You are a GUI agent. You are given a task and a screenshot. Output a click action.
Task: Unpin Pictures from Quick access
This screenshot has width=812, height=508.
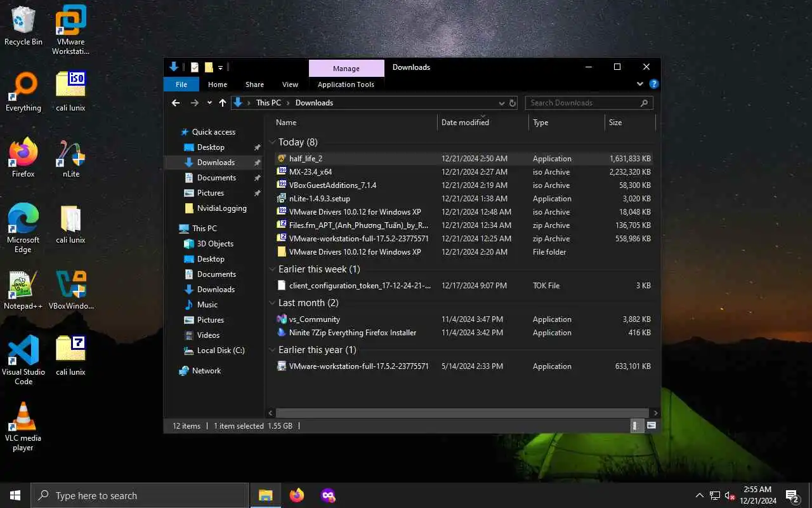point(257,193)
